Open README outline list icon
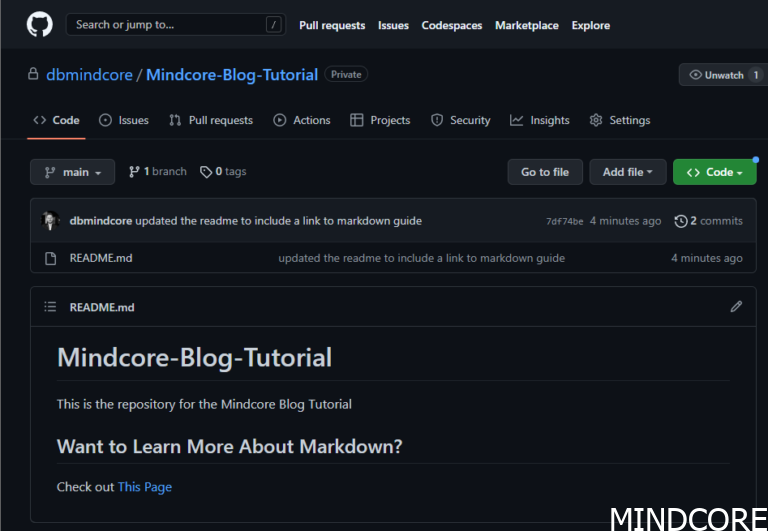 (50, 307)
